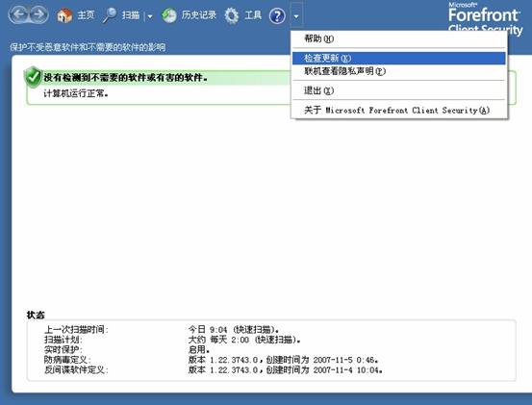The width and height of the screenshot is (532, 405).
Task: Go forward with the right arrow button
Action: [38, 15]
